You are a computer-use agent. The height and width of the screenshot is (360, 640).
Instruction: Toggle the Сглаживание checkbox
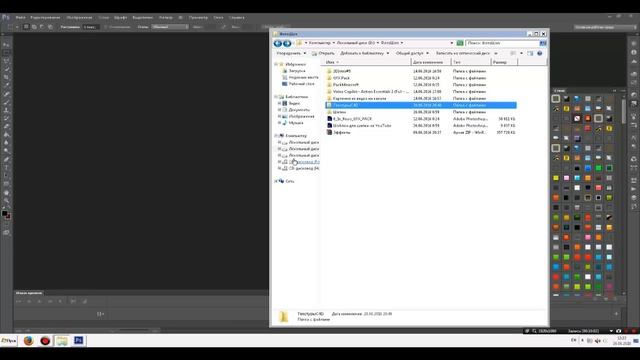(106, 27)
